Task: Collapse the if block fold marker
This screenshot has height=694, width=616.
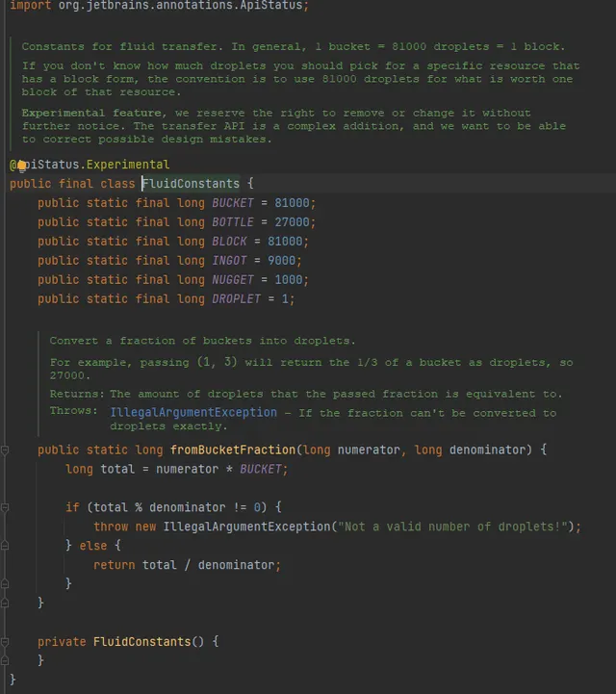Action: click(x=5, y=507)
